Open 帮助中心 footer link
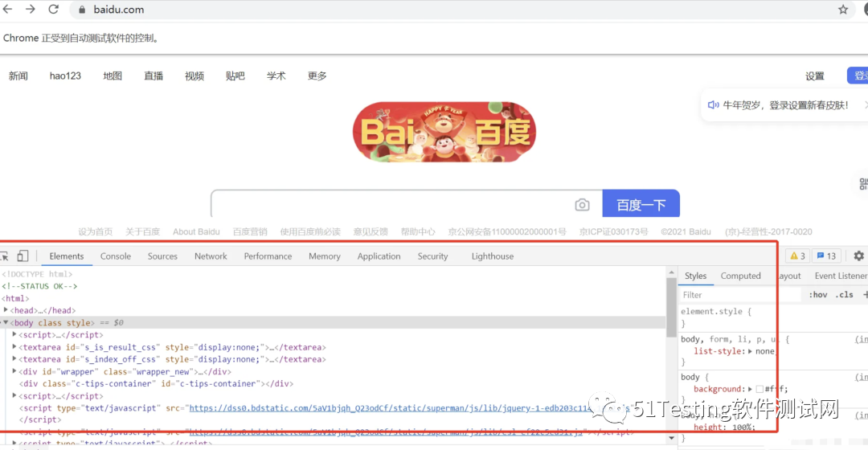This screenshot has height=450, width=868. pos(418,232)
